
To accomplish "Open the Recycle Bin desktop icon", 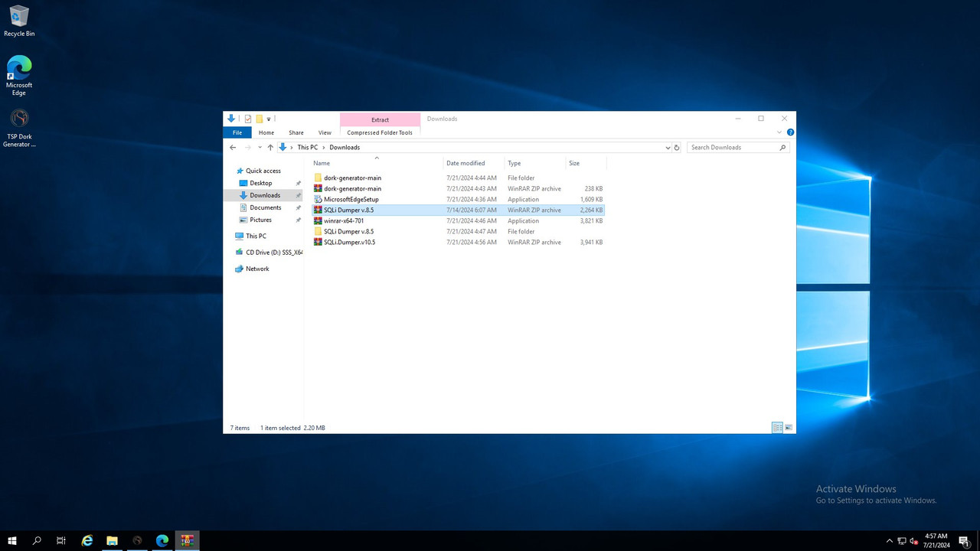I will click(x=19, y=21).
